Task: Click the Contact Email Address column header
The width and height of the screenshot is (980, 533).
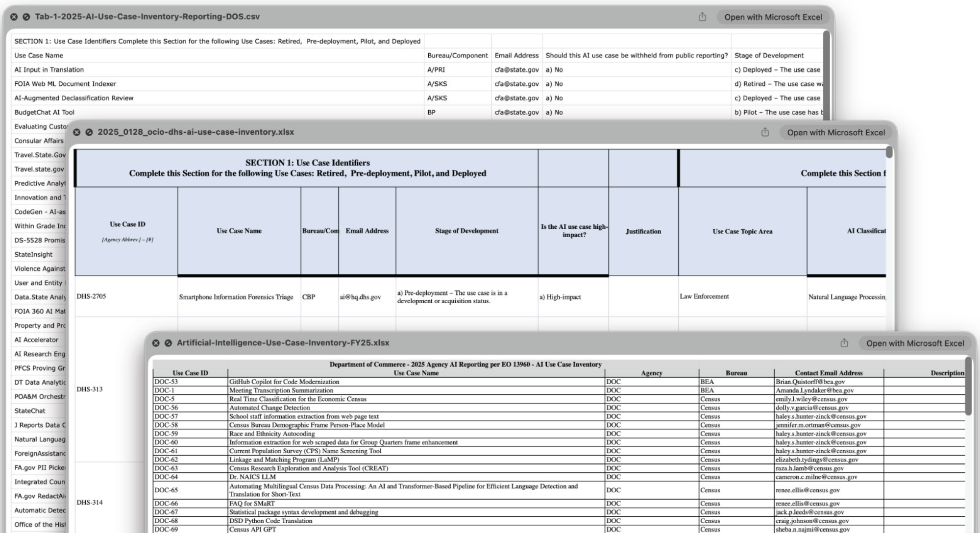Action: pyautogui.click(x=829, y=373)
